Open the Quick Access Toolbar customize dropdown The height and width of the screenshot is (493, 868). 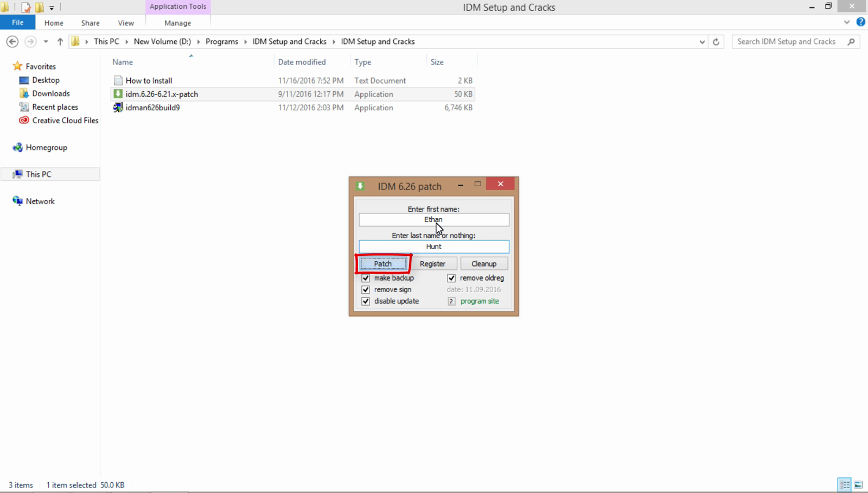(51, 7)
